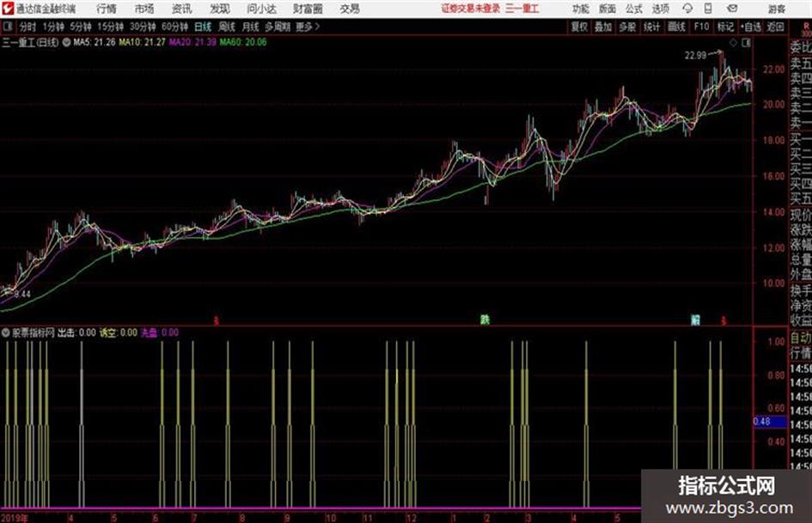Switch to 1分钟 period
812x523 pixels.
53,27
